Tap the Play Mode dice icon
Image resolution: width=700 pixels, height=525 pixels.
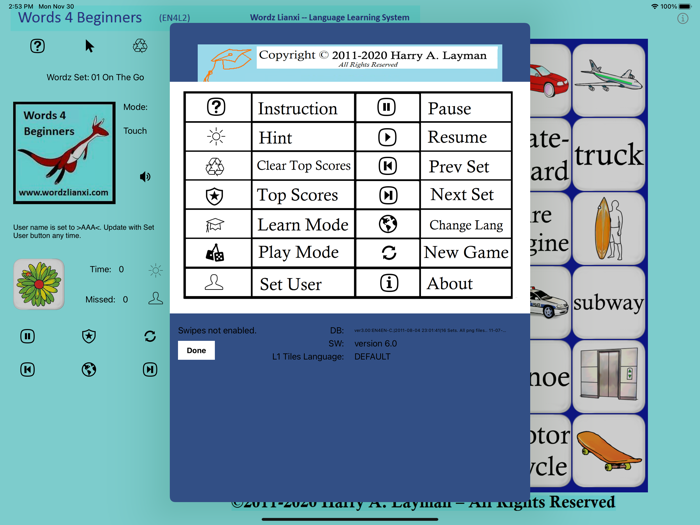(x=214, y=253)
